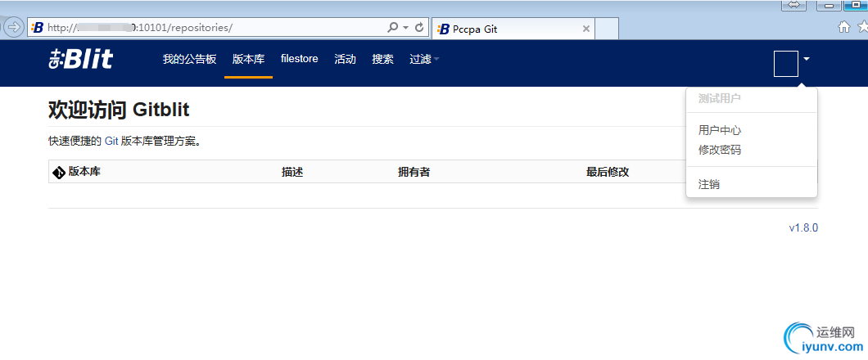Click the 拥有者 column header

pyautogui.click(x=414, y=173)
